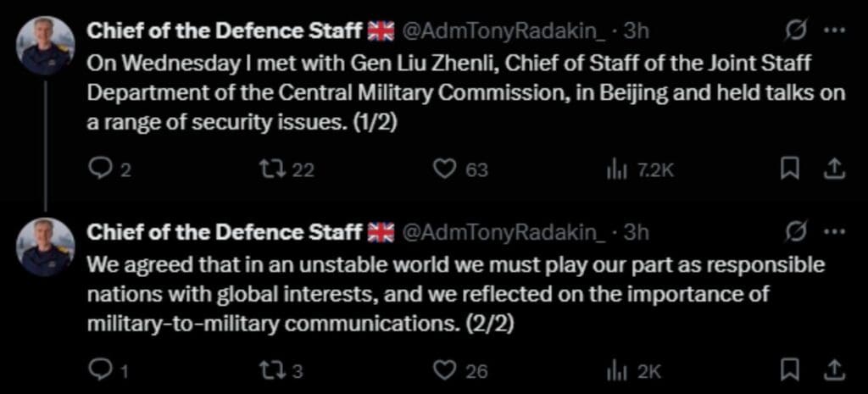Open Grok icon on the first tweet
The image size is (868, 394).
click(x=794, y=31)
